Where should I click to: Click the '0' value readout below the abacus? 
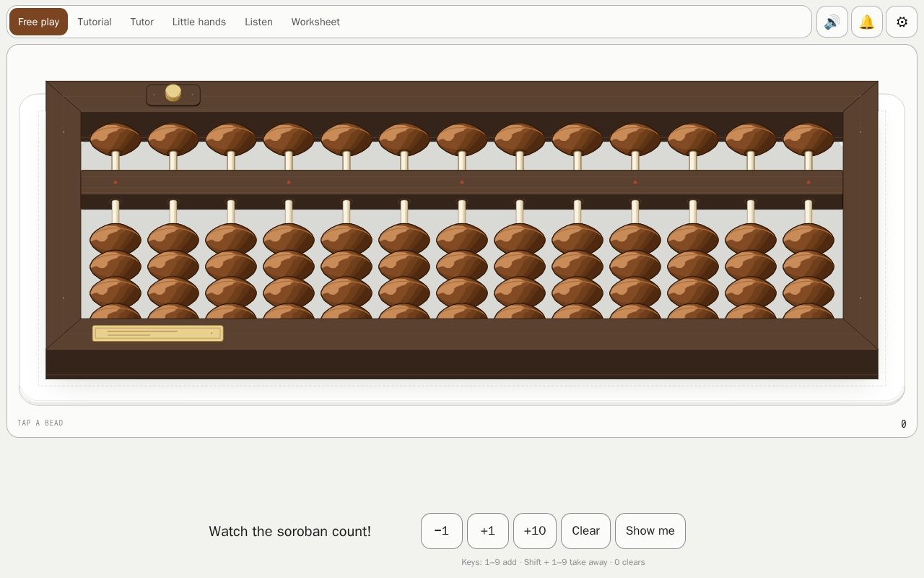coord(903,424)
